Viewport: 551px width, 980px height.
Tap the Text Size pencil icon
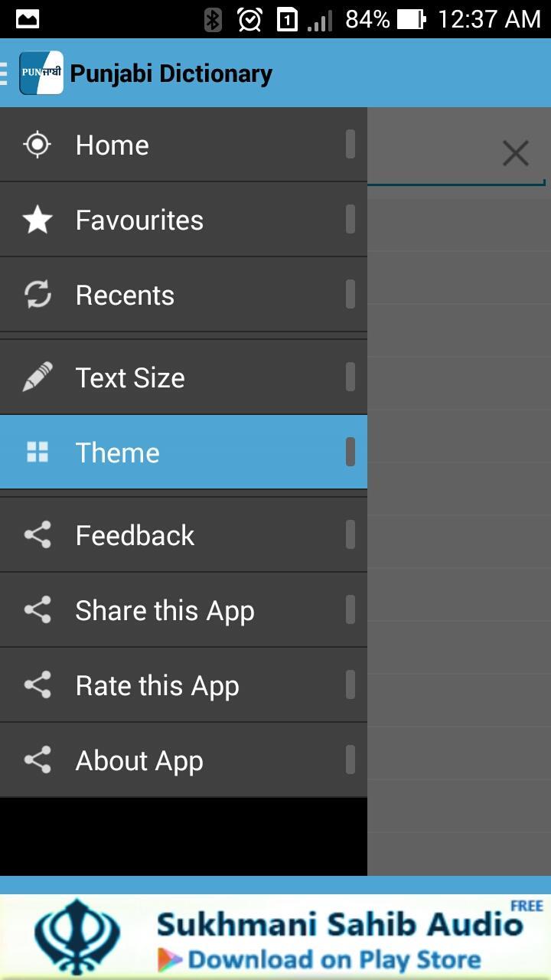tap(37, 377)
